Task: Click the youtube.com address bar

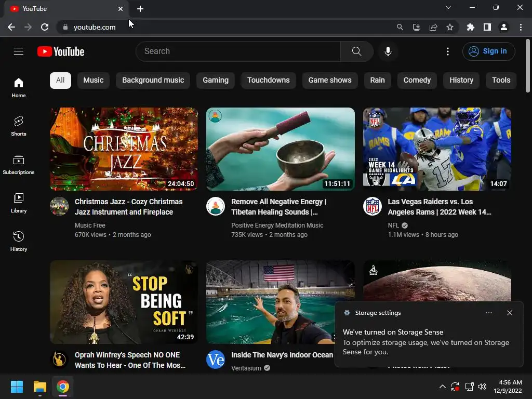Action: click(x=224, y=27)
